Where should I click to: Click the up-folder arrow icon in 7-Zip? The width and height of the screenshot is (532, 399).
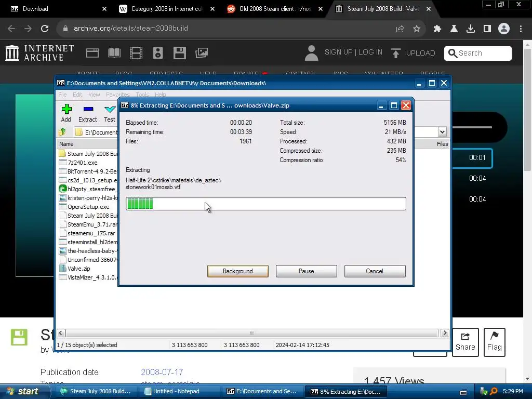(x=62, y=132)
